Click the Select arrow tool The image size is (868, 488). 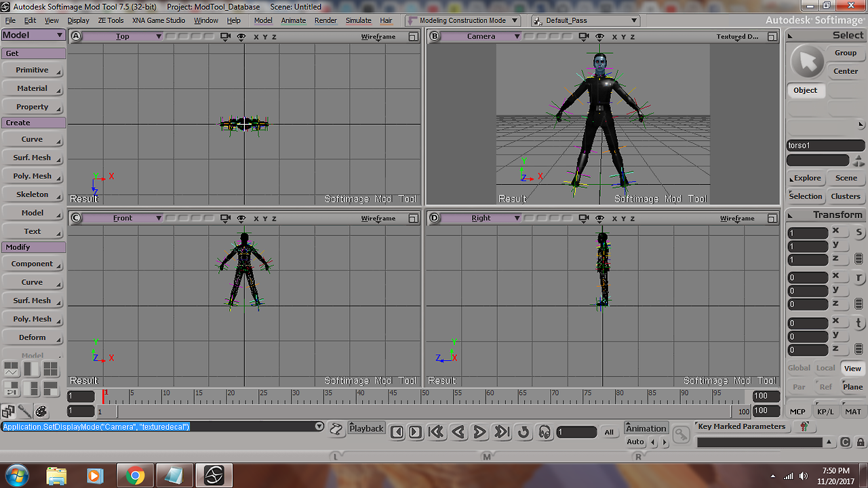click(806, 62)
